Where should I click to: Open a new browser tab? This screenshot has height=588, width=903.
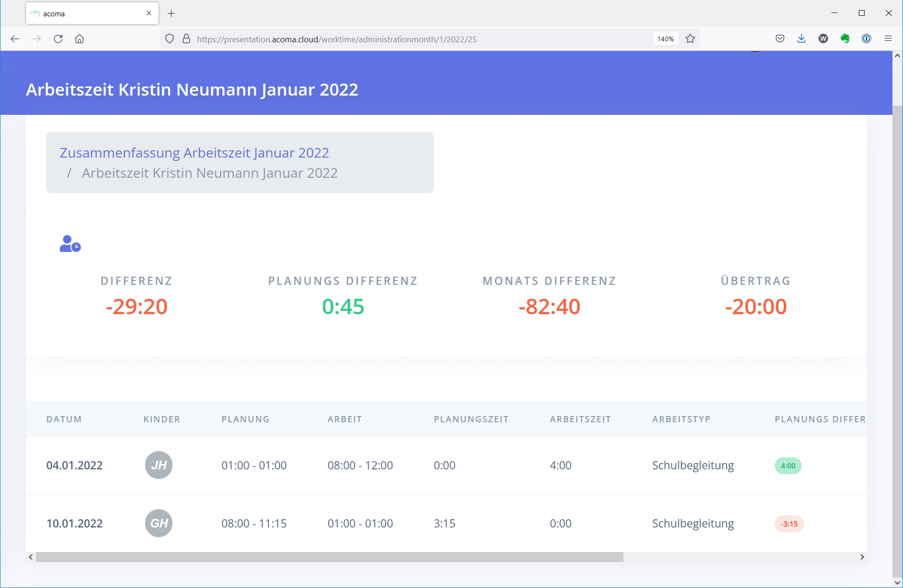(171, 13)
